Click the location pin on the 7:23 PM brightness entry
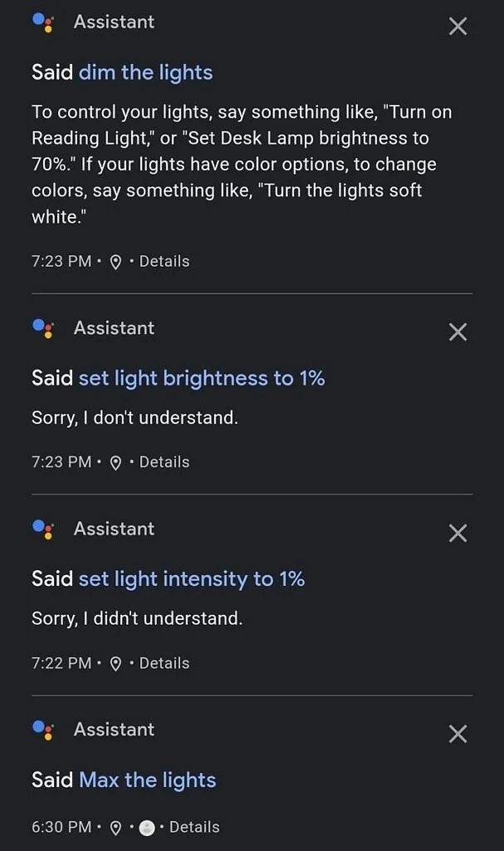 (115, 462)
